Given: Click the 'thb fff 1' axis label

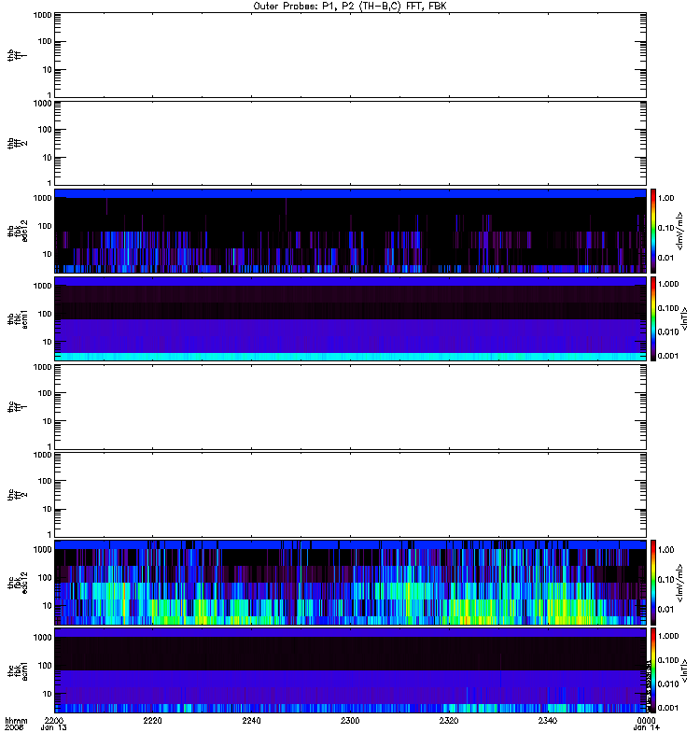Looking at the screenshot, I should 18,55.
